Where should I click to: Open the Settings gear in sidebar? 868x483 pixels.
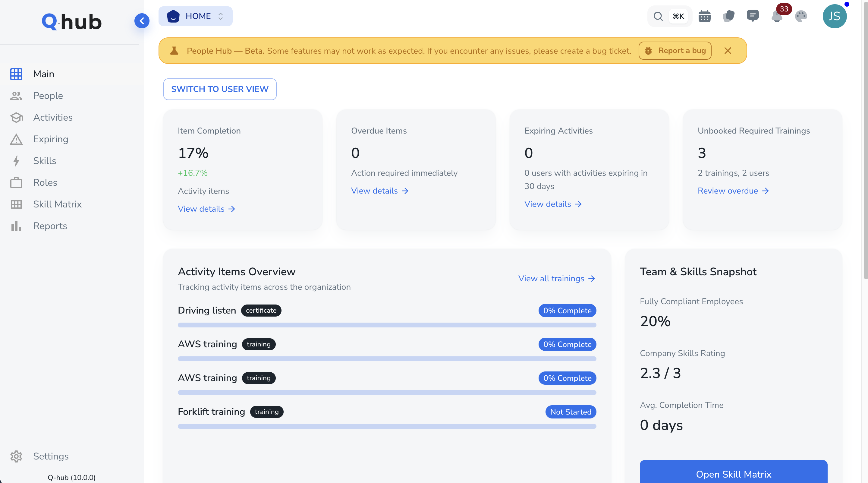coord(16,456)
